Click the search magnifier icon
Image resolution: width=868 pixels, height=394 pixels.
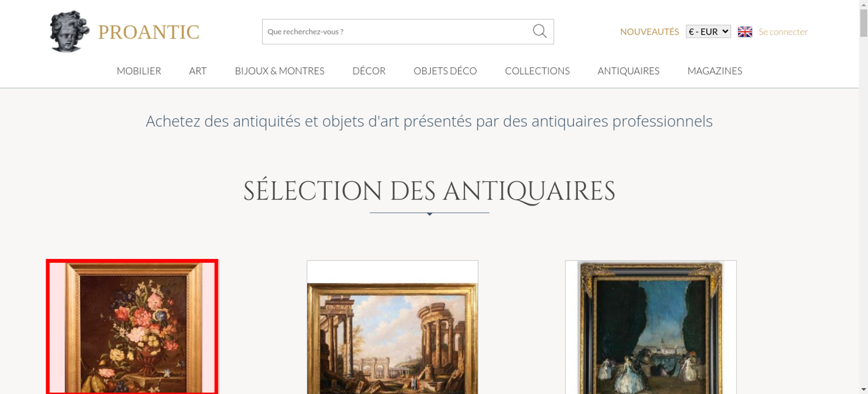pyautogui.click(x=539, y=31)
